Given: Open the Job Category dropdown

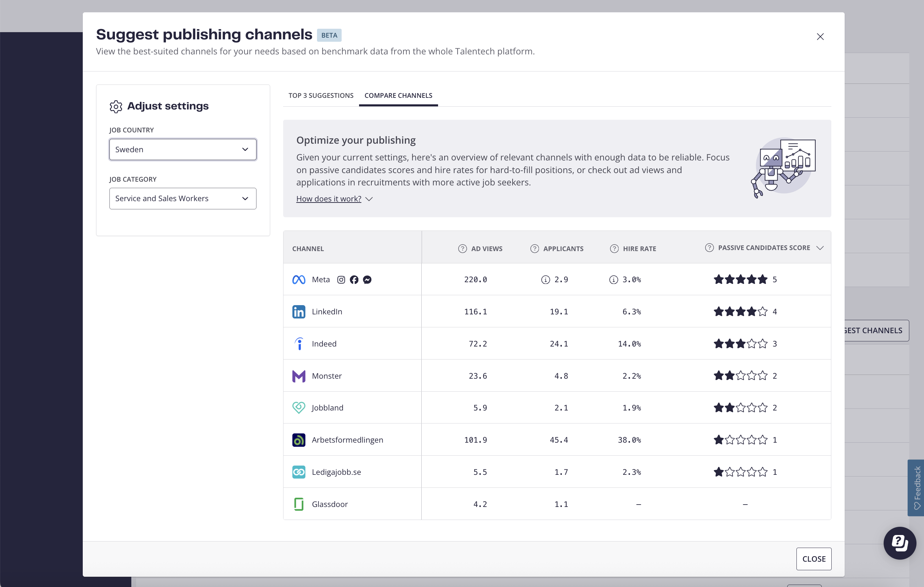Looking at the screenshot, I should click(183, 198).
